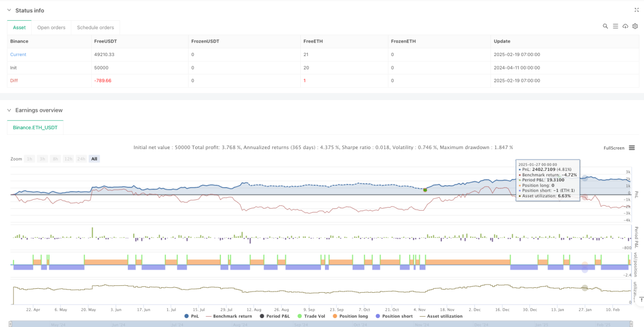
Task: Toggle Benchmark return legend item
Action: click(x=228, y=316)
